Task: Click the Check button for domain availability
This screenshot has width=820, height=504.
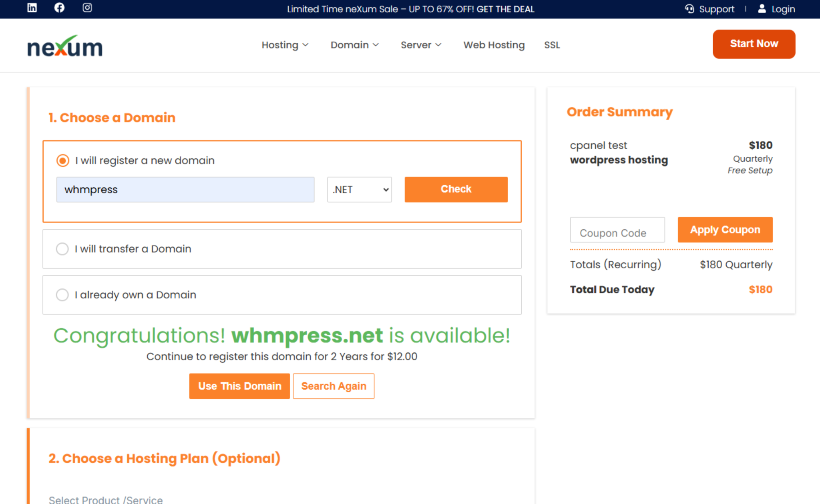Action: point(456,189)
